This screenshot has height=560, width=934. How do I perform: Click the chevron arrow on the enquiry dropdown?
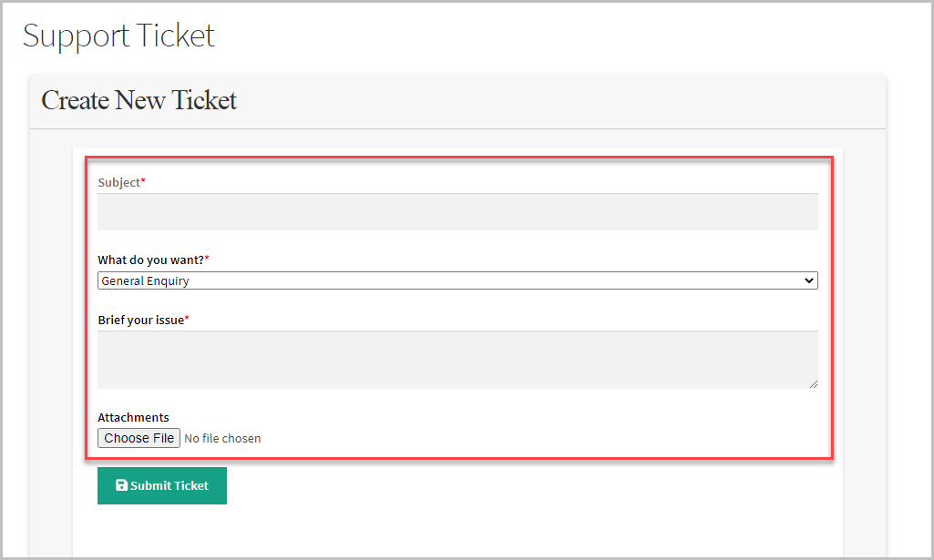point(809,280)
